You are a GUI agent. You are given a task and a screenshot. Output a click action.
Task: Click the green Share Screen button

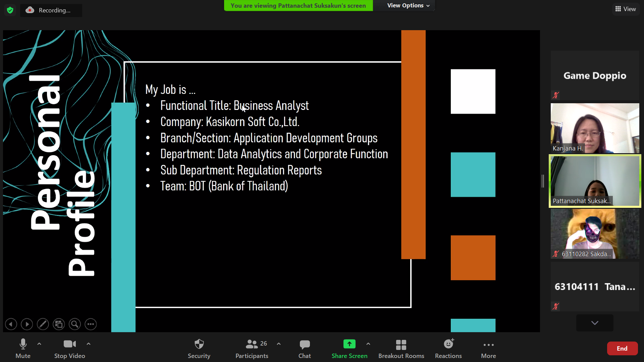tap(350, 349)
